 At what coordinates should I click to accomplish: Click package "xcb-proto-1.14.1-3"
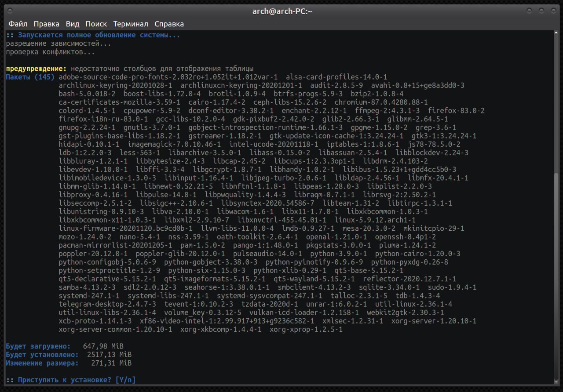click(x=95, y=321)
